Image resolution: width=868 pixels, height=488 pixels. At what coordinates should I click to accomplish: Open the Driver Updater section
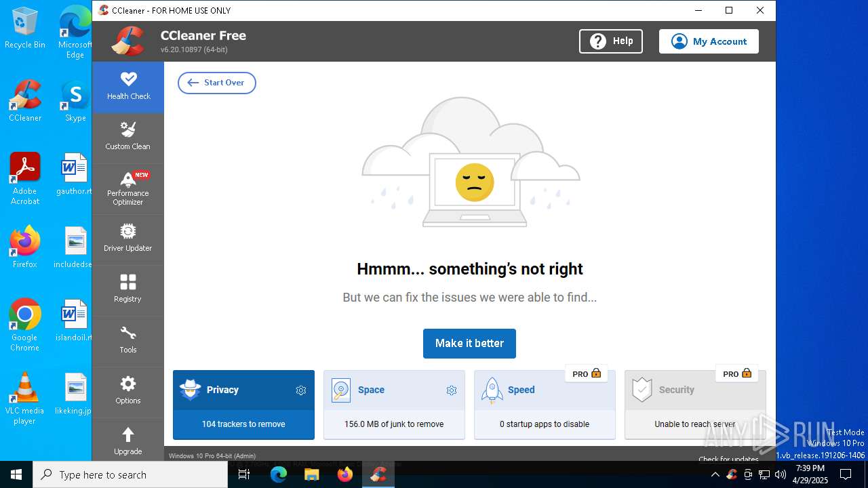(128, 240)
